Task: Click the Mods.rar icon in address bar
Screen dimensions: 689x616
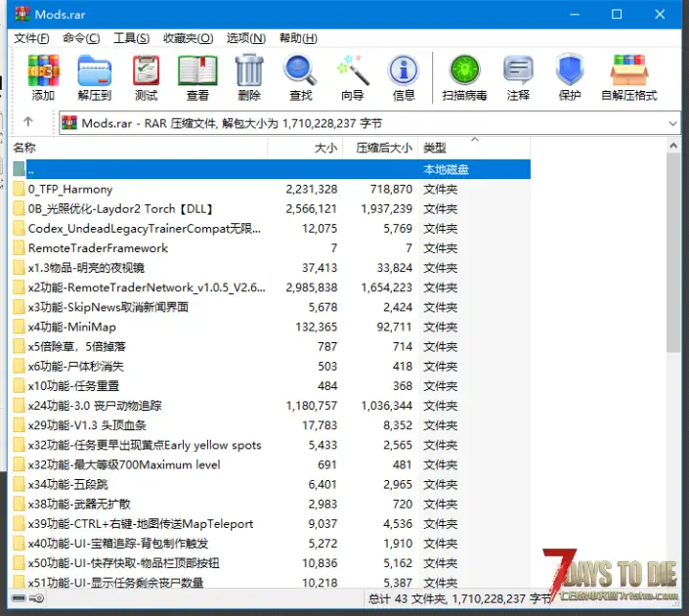Action: 69,122
